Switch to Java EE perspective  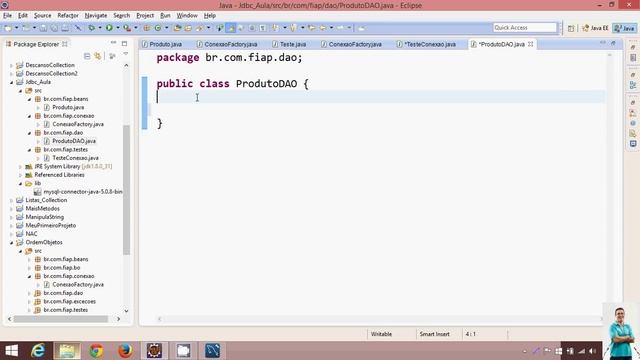596,28
